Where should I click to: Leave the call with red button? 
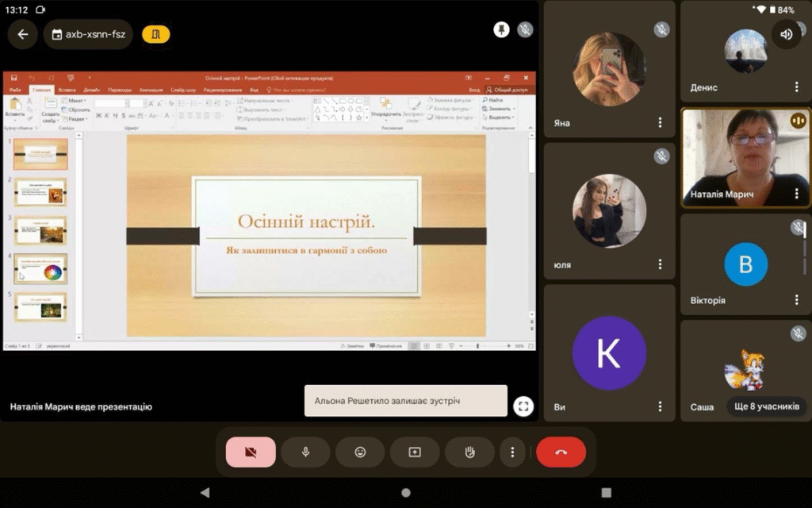click(561, 452)
